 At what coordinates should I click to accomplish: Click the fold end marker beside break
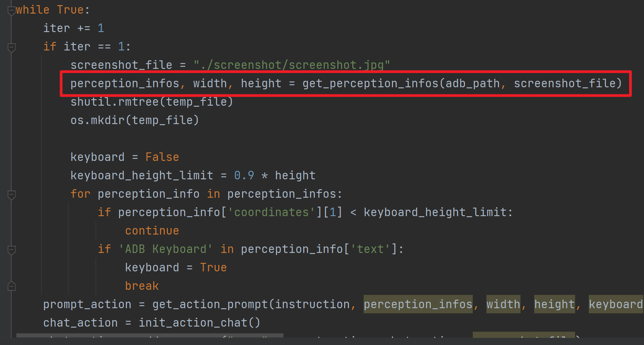11,286
